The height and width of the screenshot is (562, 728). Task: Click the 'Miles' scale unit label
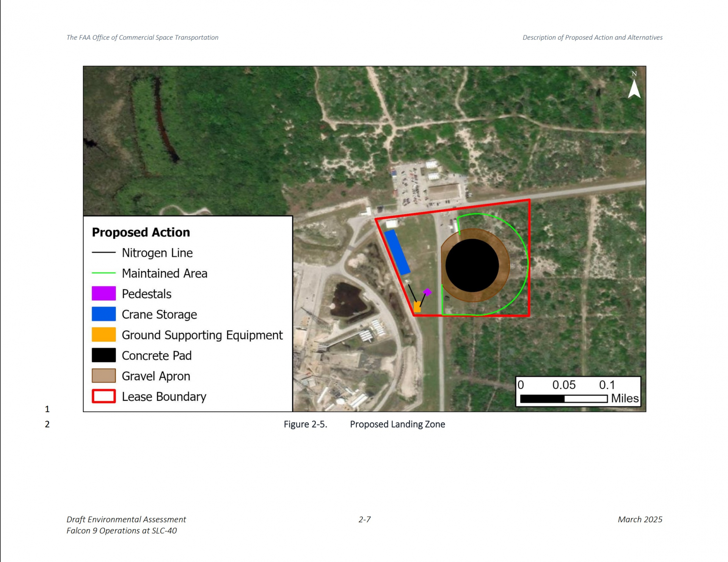(x=625, y=398)
